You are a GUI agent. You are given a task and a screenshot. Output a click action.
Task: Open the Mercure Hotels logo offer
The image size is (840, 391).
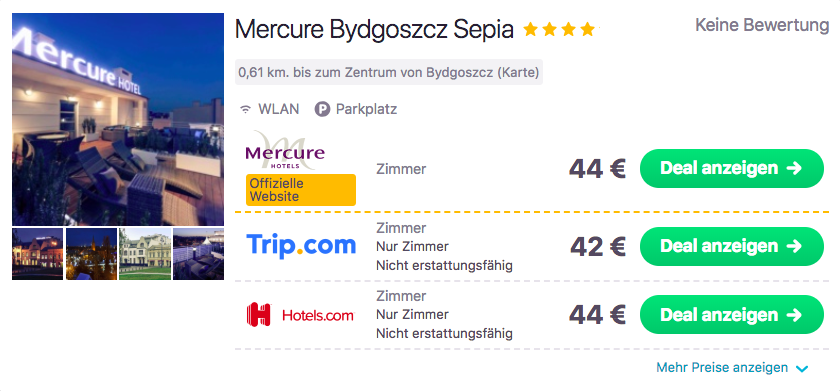pos(285,151)
